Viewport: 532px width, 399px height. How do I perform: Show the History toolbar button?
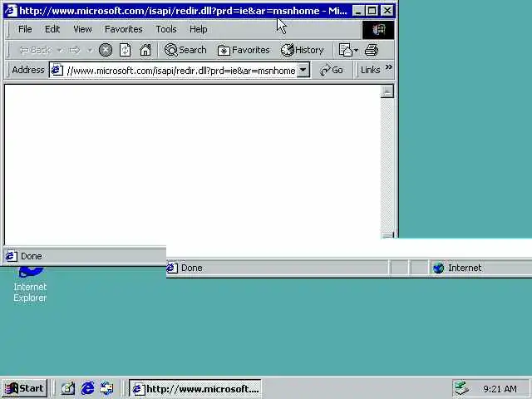tap(303, 50)
